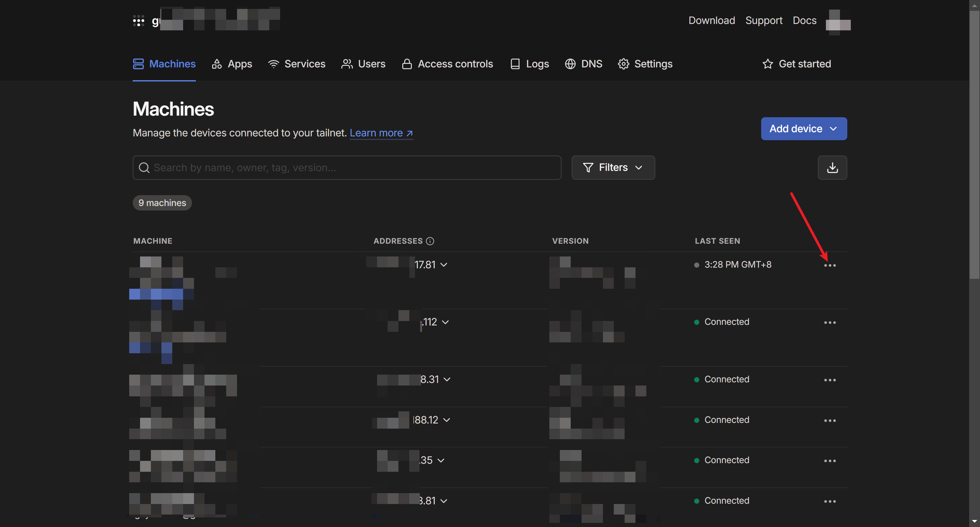The height and width of the screenshot is (527, 980).
Task: Click the download/export icon
Action: tap(832, 167)
